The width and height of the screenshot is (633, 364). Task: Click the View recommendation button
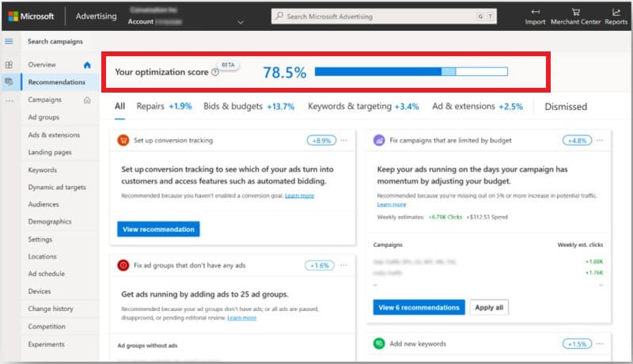(x=158, y=229)
